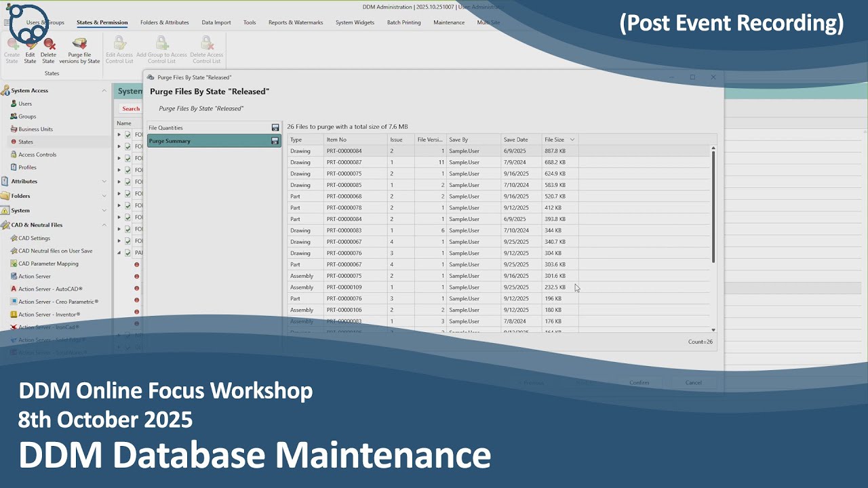Image resolution: width=868 pixels, height=488 pixels.
Task: Click the scroll-down arrow of purge table
Action: click(x=713, y=330)
